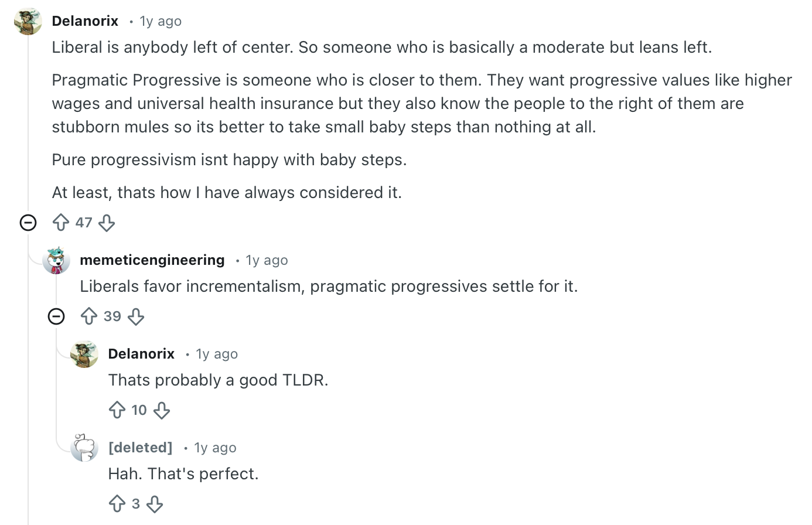Upvote the "good TLDR" reply
This screenshot has width=812, height=525.
pos(117,410)
